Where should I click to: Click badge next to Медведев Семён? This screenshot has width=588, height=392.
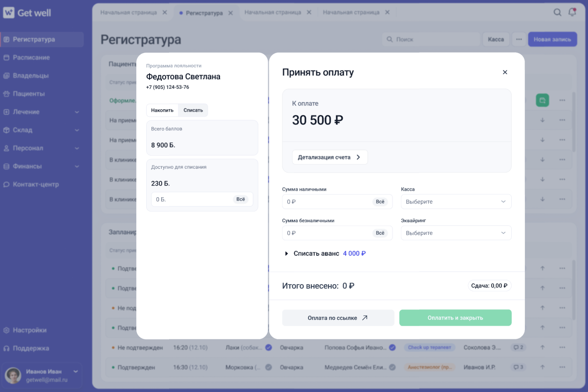pos(392,367)
